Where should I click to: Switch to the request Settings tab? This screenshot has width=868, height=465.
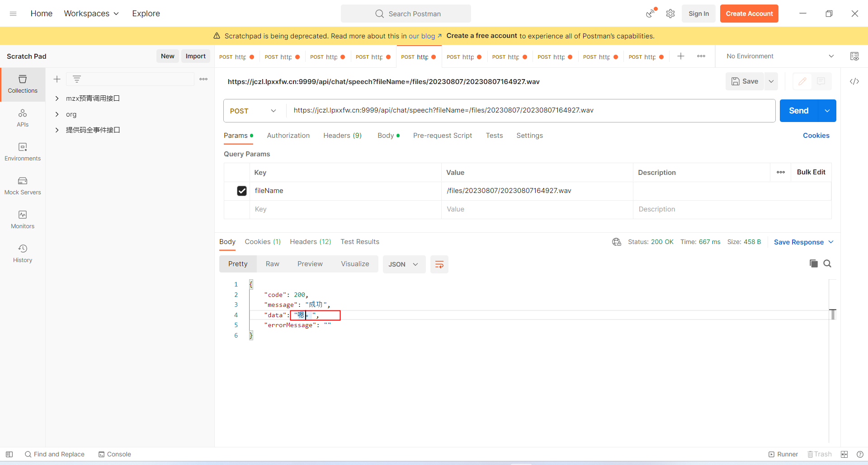point(529,136)
